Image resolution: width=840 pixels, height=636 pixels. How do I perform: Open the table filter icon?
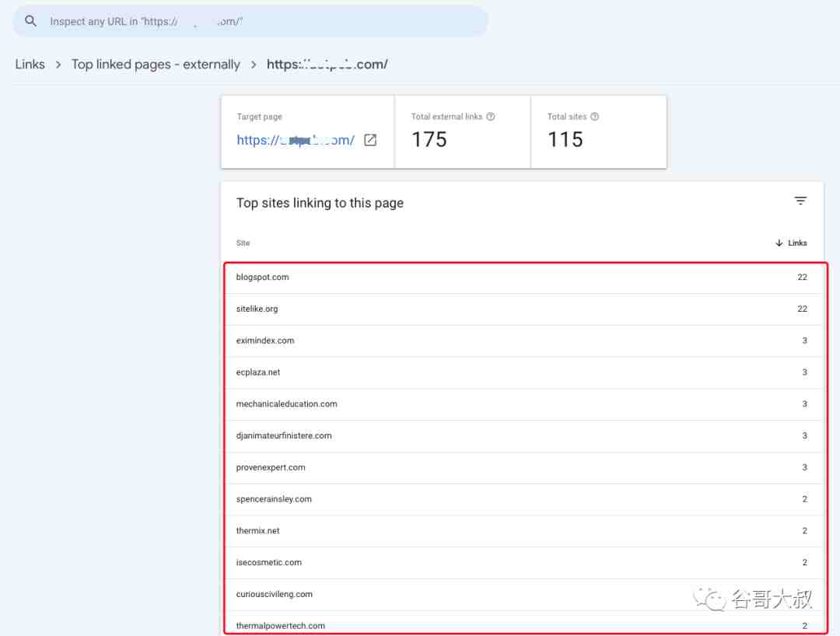(800, 201)
